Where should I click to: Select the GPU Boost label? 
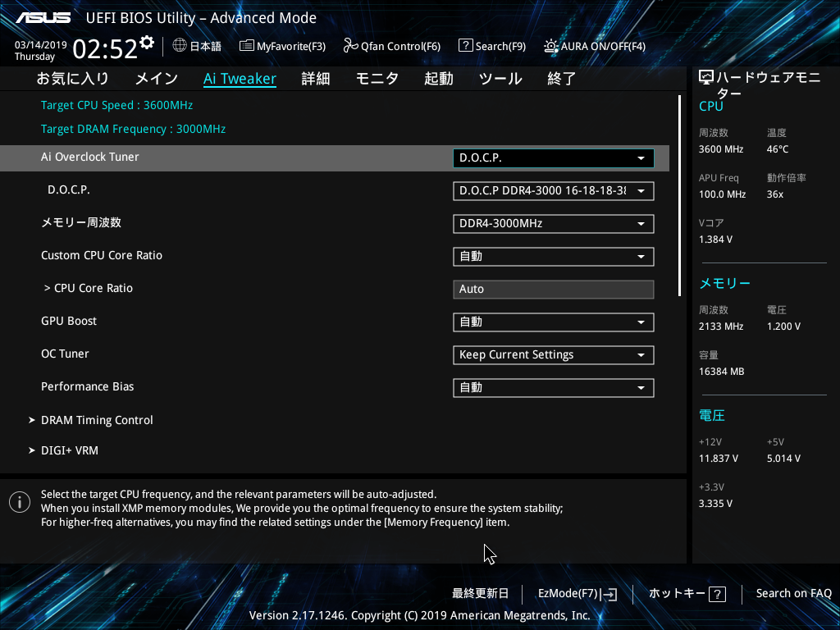click(x=69, y=321)
